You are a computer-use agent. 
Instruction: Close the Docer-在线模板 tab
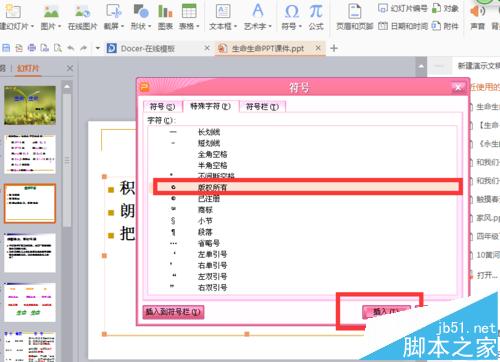coord(207,48)
